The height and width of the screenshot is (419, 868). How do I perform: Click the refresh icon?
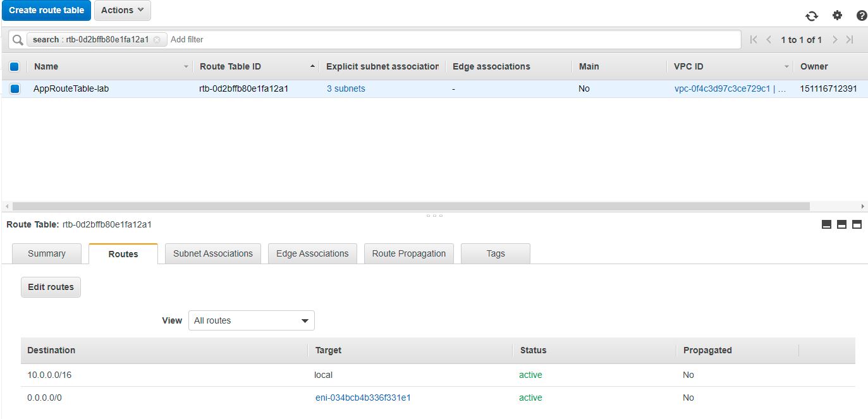(x=812, y=16)
